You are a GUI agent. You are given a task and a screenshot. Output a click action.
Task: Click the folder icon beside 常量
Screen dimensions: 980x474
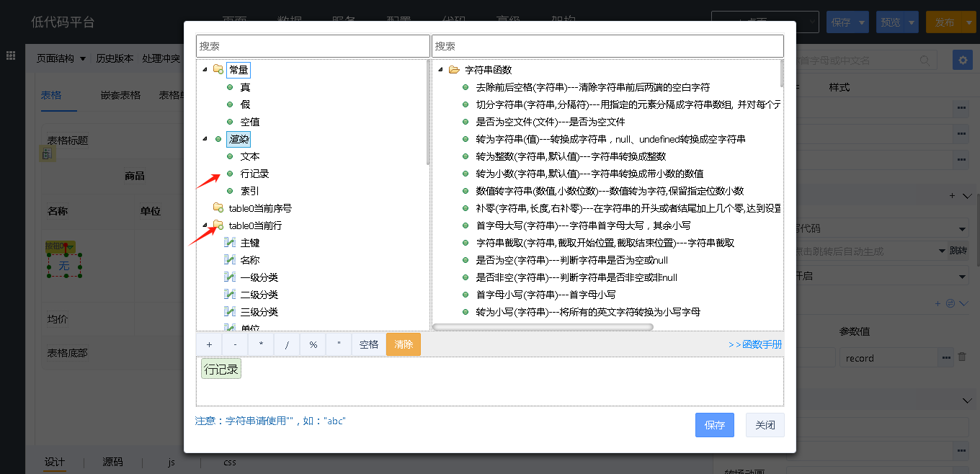coord(218,70)
